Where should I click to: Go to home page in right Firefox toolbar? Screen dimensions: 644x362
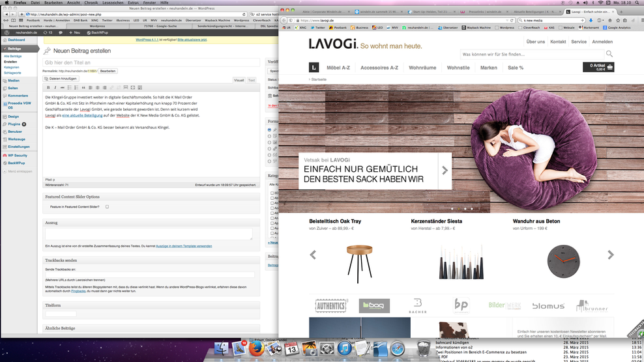610,20
